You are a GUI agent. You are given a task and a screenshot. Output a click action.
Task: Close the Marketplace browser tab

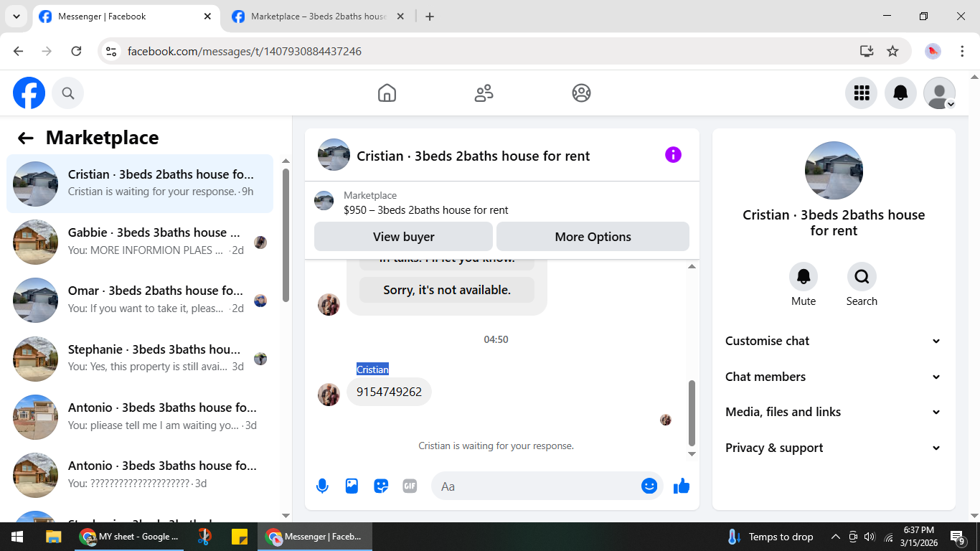[400, 17]
